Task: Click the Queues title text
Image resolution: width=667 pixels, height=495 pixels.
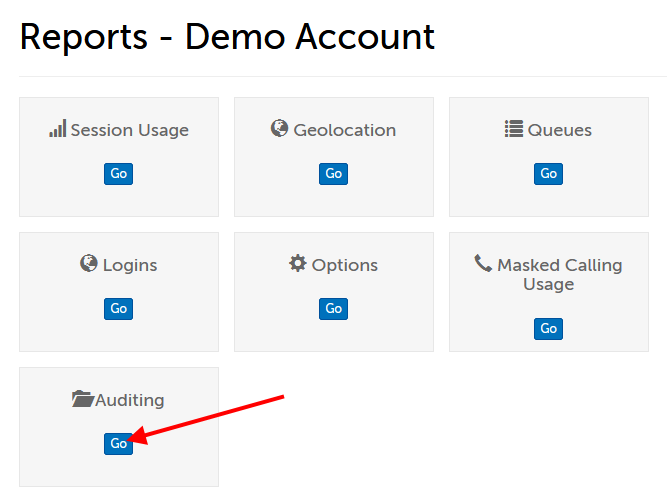Action: [x=559, y=130]
